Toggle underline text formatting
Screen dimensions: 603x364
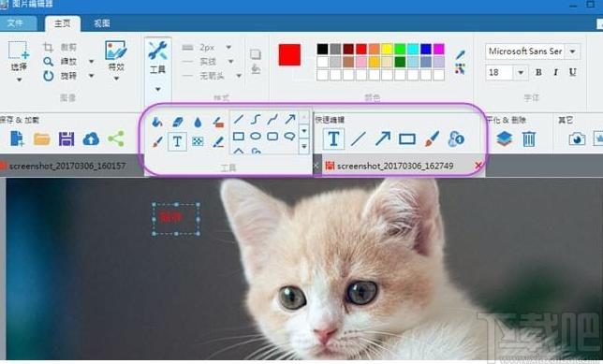tap(573, 72)
